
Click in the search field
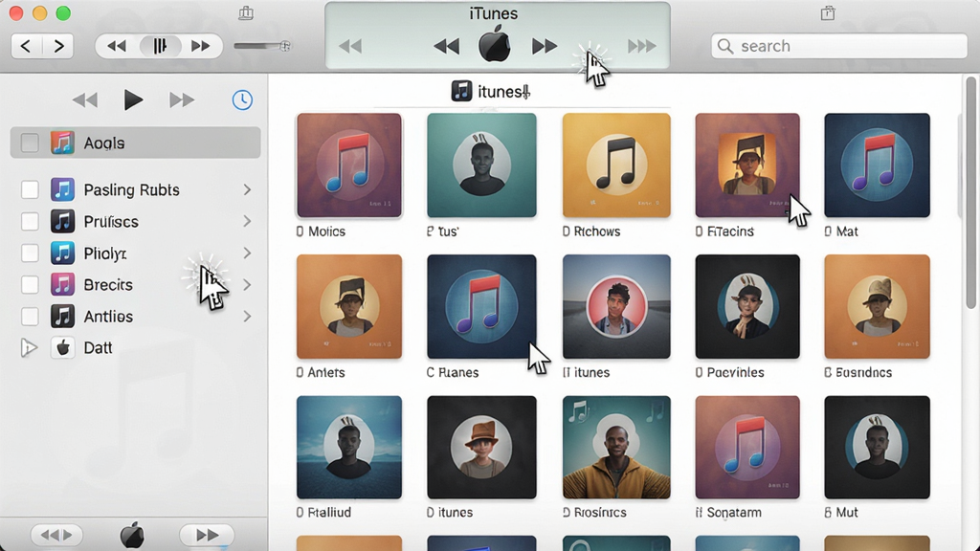coord(838,46)
